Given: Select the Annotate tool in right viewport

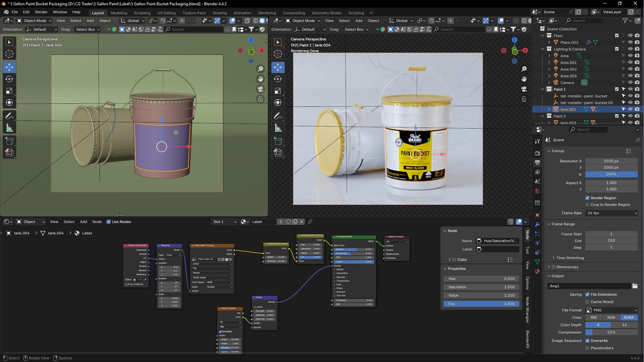Looking at the screenshot, I should (278, 116).
